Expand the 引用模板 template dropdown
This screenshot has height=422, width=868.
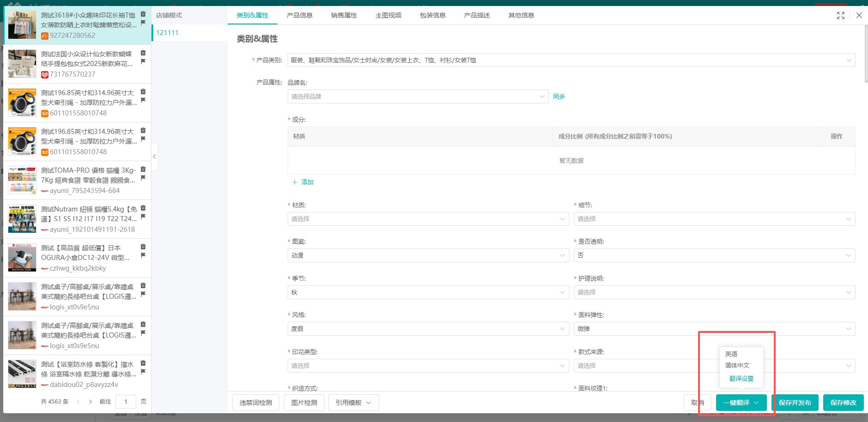click(353, 403)
